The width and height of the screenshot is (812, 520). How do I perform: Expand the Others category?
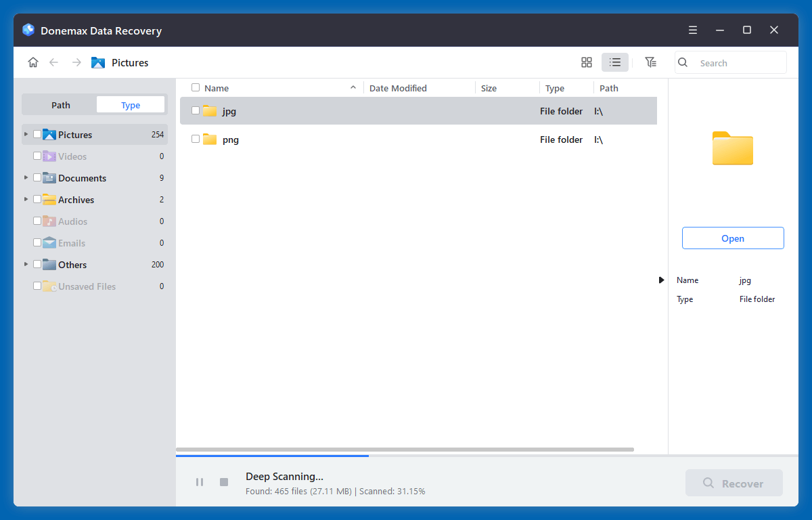[26, 264]
